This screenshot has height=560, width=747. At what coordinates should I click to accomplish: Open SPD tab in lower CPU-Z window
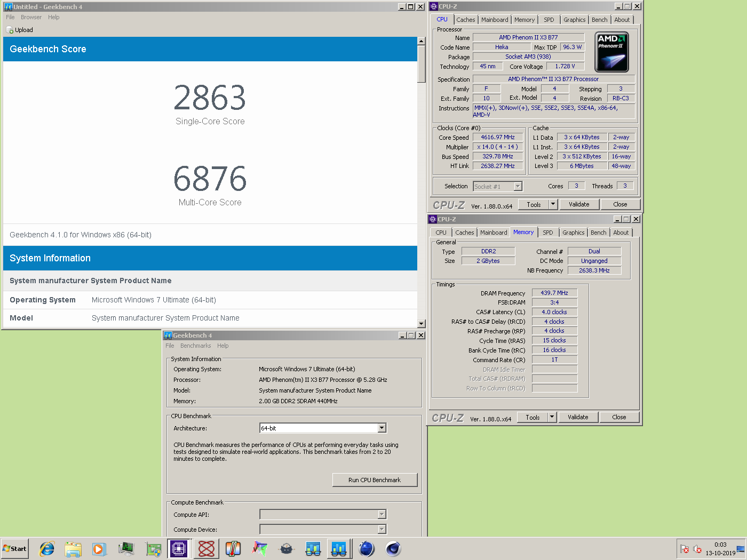click(548, 233)
